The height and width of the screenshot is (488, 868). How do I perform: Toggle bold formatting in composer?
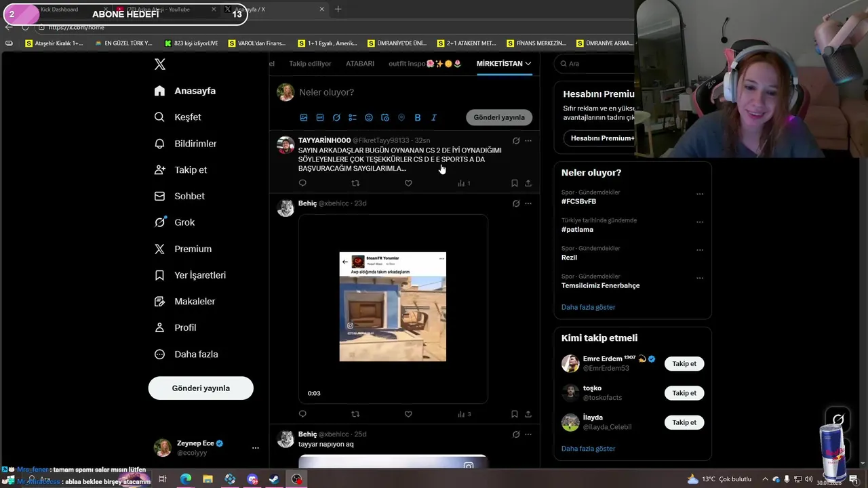(418, 117)
